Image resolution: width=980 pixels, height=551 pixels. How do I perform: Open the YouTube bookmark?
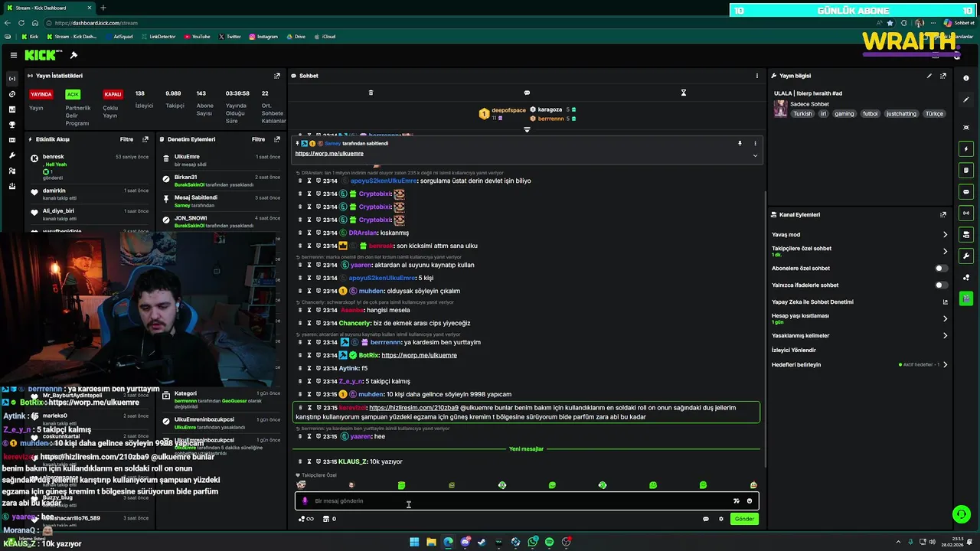click(x=197, y=37)
